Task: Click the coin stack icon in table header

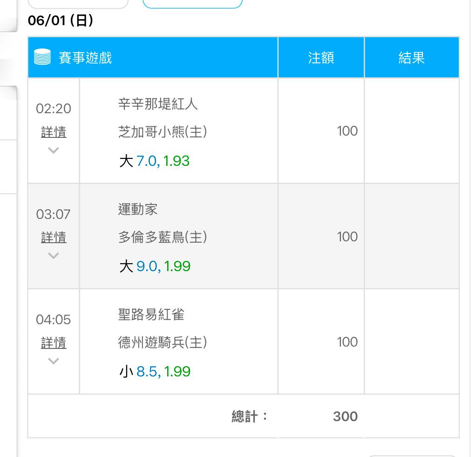Action: pos(42,57)
